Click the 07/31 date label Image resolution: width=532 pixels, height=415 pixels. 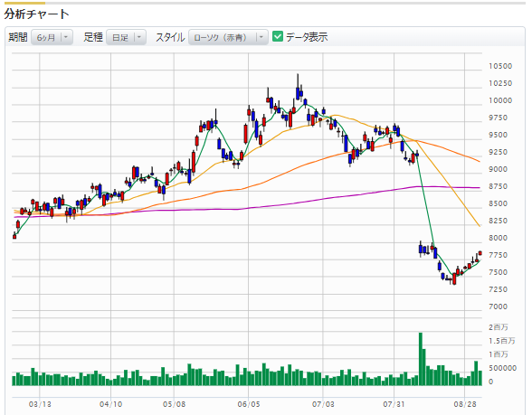394,404
